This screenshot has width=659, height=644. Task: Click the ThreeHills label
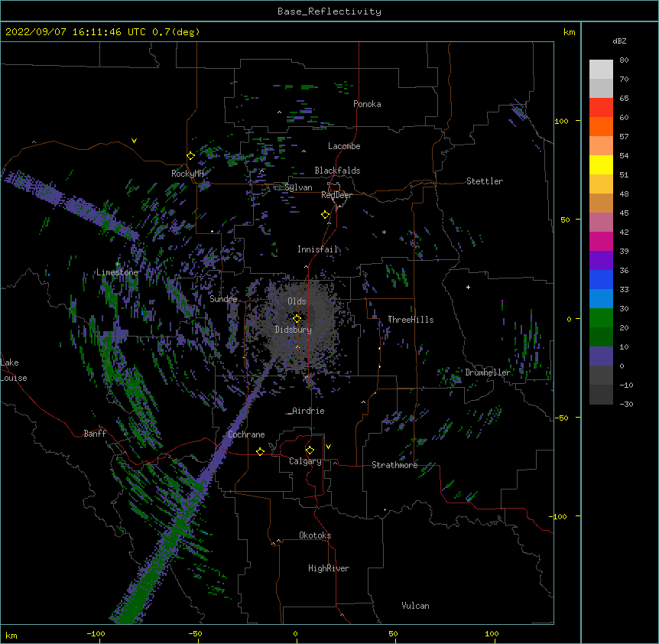pos(411,320)
